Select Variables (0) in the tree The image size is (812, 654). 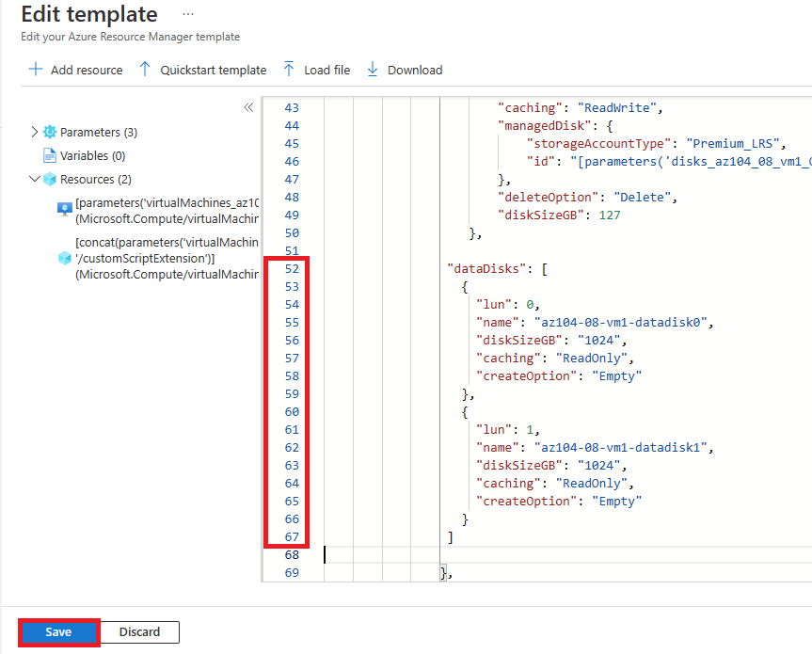coord(93,155)
